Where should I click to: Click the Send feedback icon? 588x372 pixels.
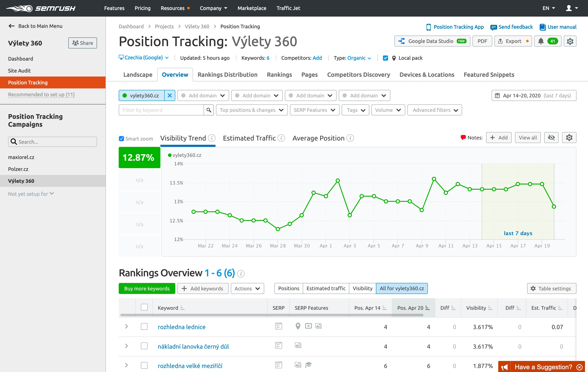(494, 27)
